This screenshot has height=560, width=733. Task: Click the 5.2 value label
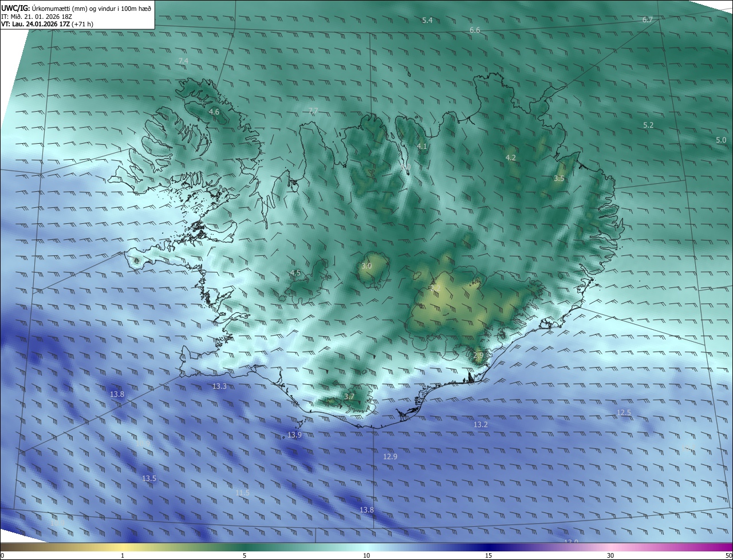tap(648, 125)
